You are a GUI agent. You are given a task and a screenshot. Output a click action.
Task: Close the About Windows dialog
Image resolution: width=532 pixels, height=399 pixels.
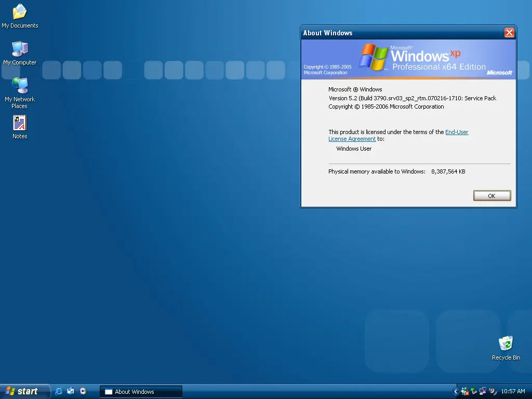509,33
